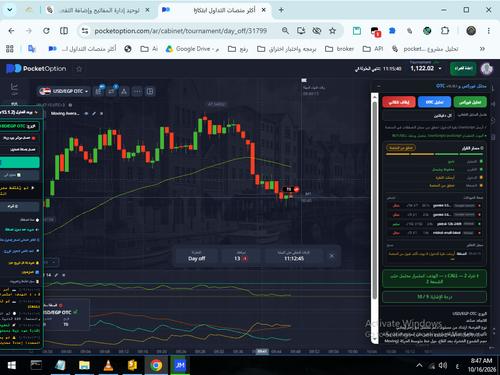Click the Day off tournament name box
The image size is (500, 375).
tap(197, 256)
